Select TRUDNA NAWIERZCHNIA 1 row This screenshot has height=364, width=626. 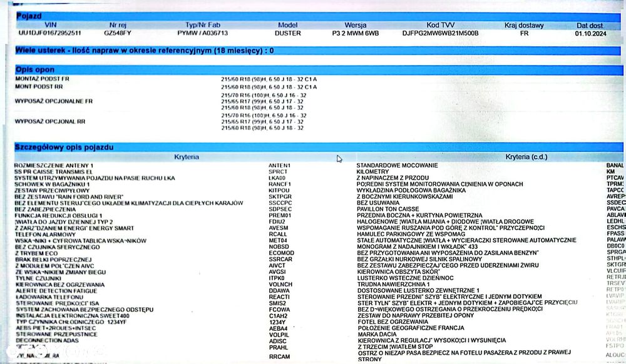click(x=393, y=285)
